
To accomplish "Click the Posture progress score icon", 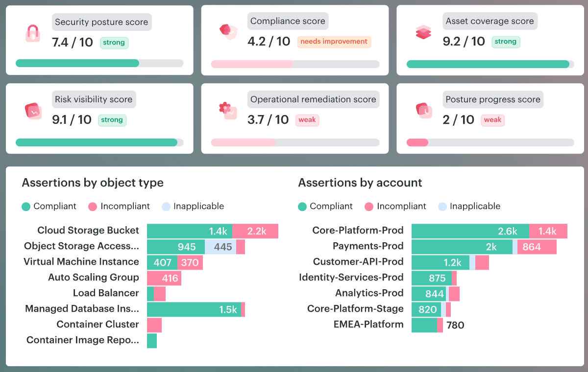I will 423,110.
